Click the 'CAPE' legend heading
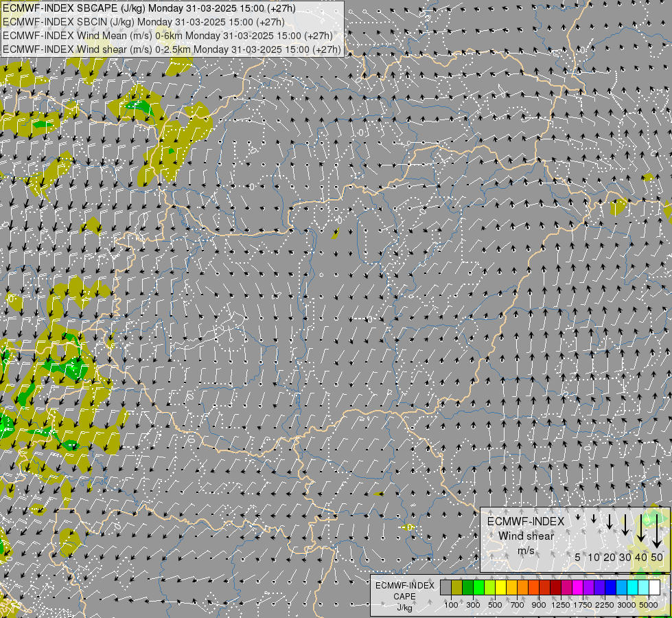Screen dimensions: 672x618 click(404, 597)
